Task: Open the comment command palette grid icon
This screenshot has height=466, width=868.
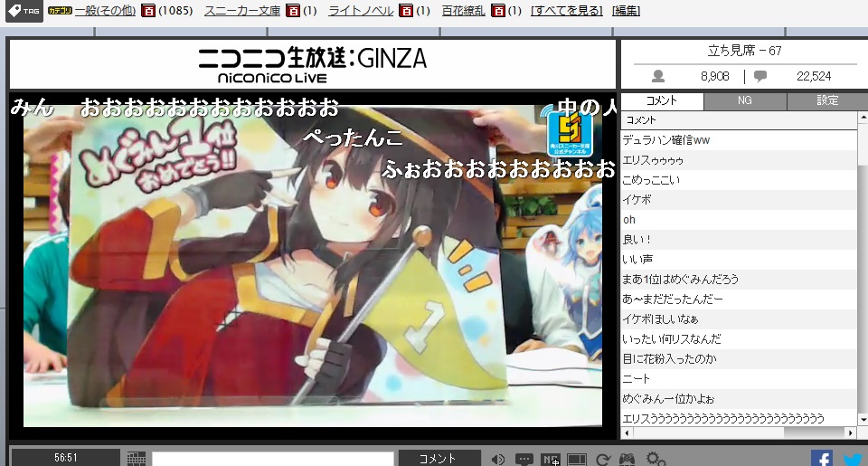Action: (137, 459)
